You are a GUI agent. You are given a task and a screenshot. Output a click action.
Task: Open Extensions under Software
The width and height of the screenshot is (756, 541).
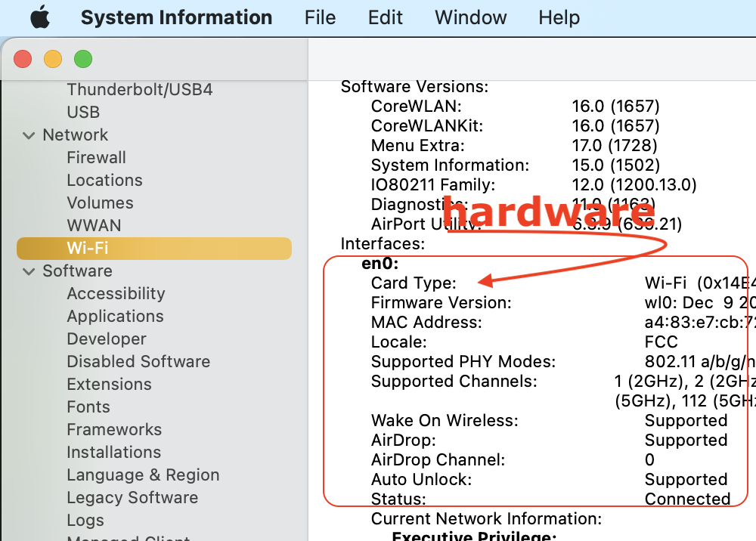[110, 384]
